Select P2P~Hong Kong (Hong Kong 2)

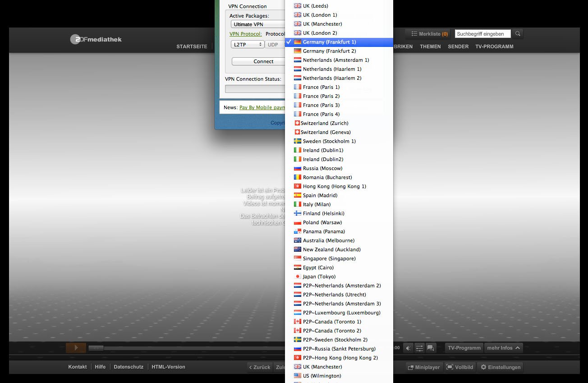tap(339, 358)
